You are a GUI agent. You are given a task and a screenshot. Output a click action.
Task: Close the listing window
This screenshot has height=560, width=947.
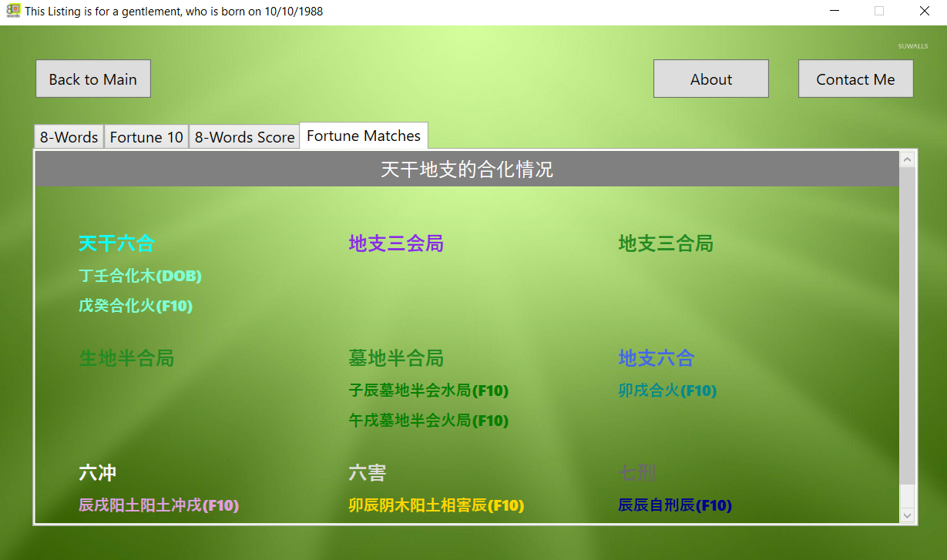click(x=924, y=12)
